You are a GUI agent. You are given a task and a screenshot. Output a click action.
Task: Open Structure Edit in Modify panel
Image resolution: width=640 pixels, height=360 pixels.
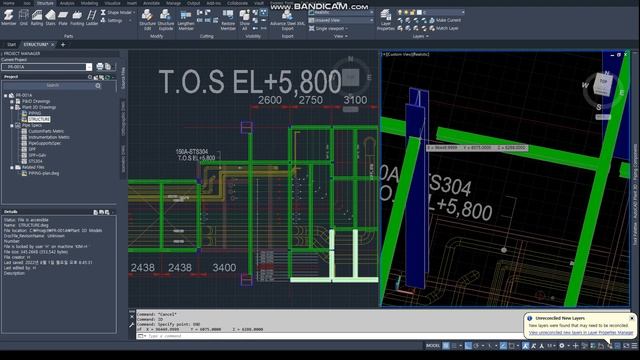click(147, 20)
